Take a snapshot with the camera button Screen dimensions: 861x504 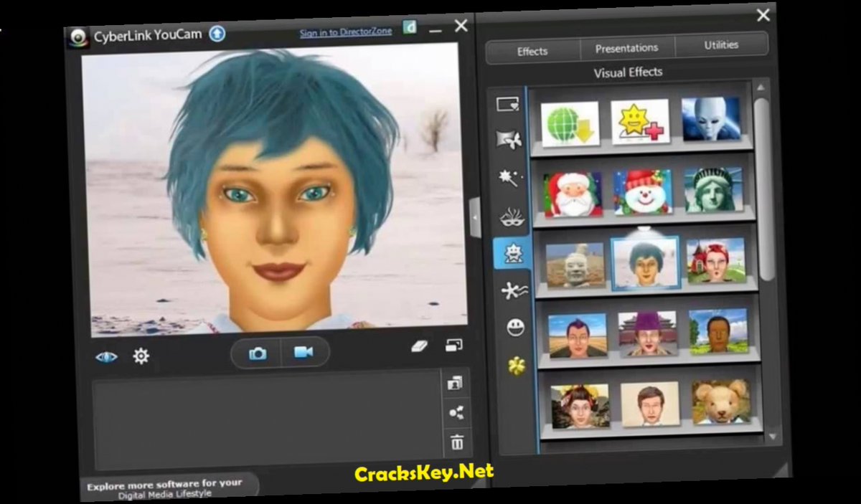(258, 353)
